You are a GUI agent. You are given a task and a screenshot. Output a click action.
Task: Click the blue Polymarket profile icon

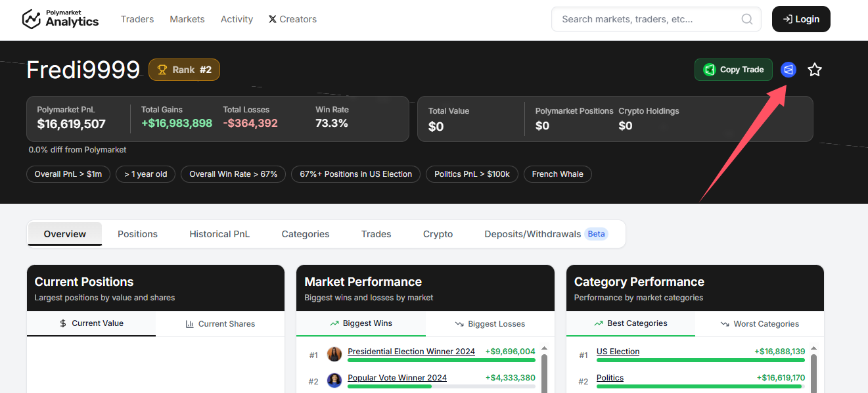[x=788, y=70]
